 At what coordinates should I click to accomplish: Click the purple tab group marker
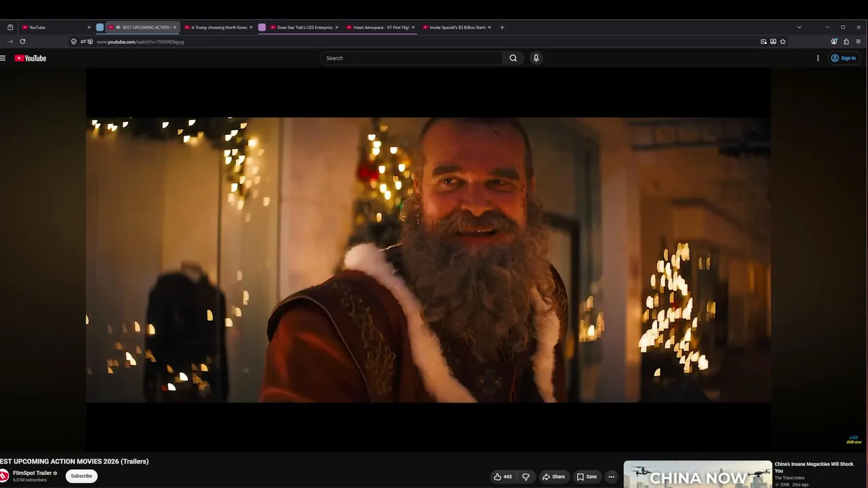coord(262,27)
